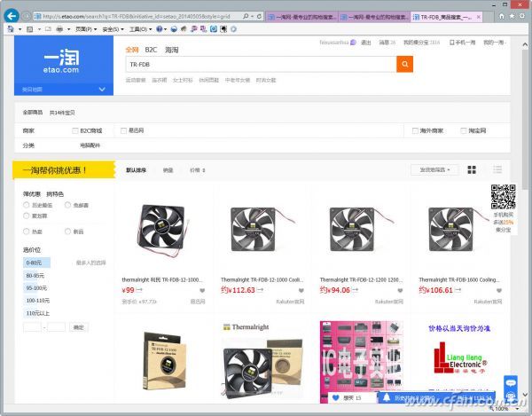The image size is (532, 416).
Task: Check the B2C商城 checkbox
Action: point(75,130)
